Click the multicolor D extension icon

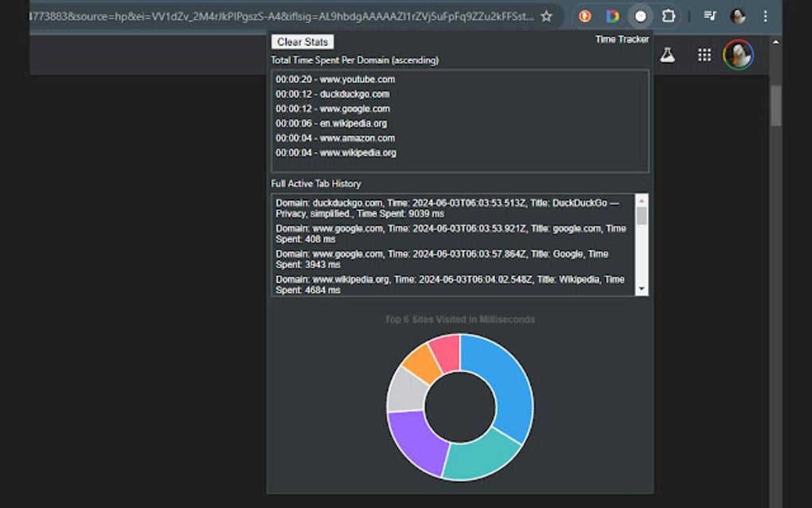click(x=612, y=16)
